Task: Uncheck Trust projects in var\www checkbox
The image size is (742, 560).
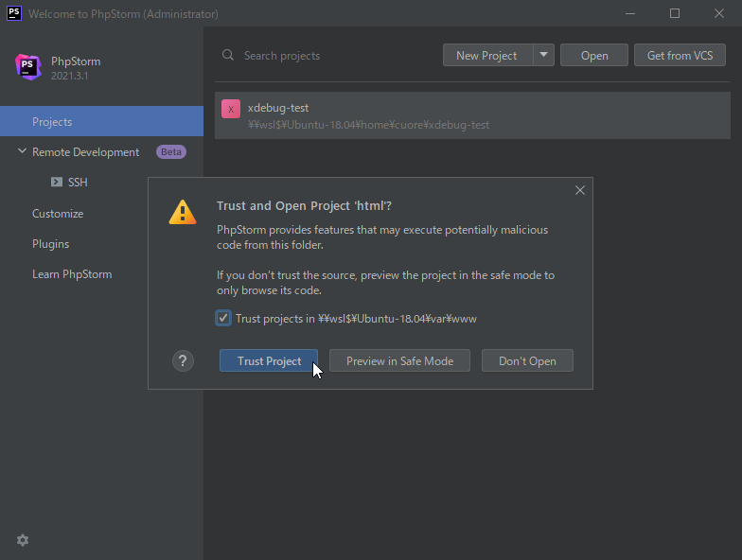Action: [223, 319]
